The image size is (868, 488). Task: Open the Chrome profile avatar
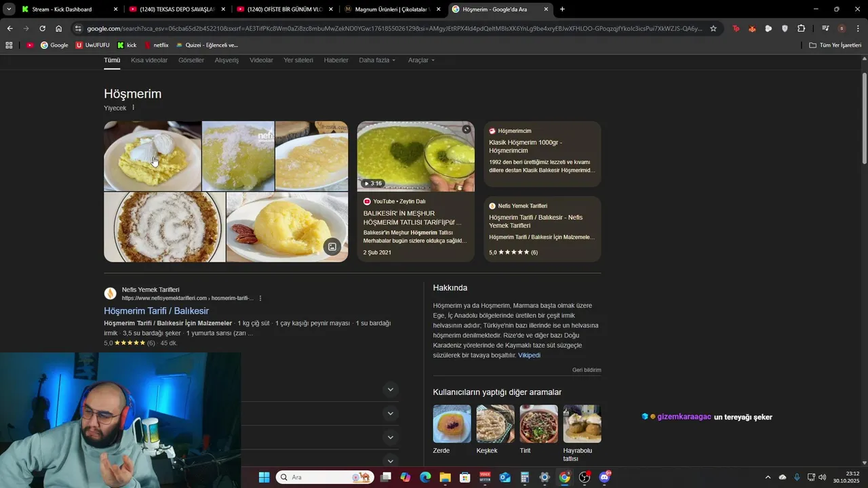(x=842, y=28)
